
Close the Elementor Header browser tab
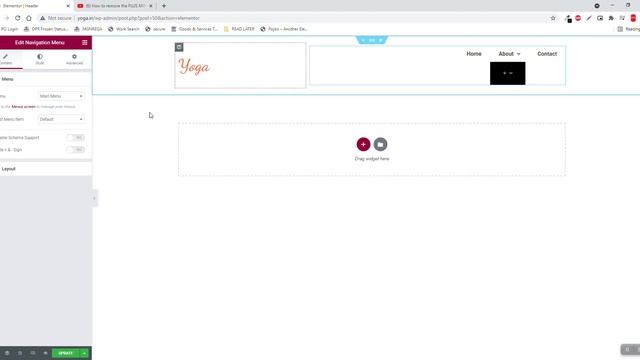tap(68, 6)
